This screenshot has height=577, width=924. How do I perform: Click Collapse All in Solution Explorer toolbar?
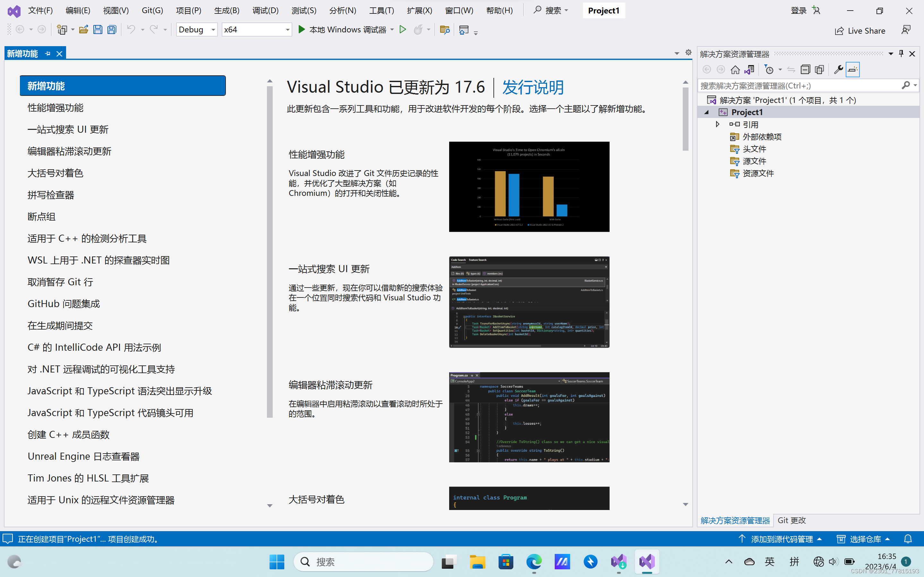click(x=805, y=70)
